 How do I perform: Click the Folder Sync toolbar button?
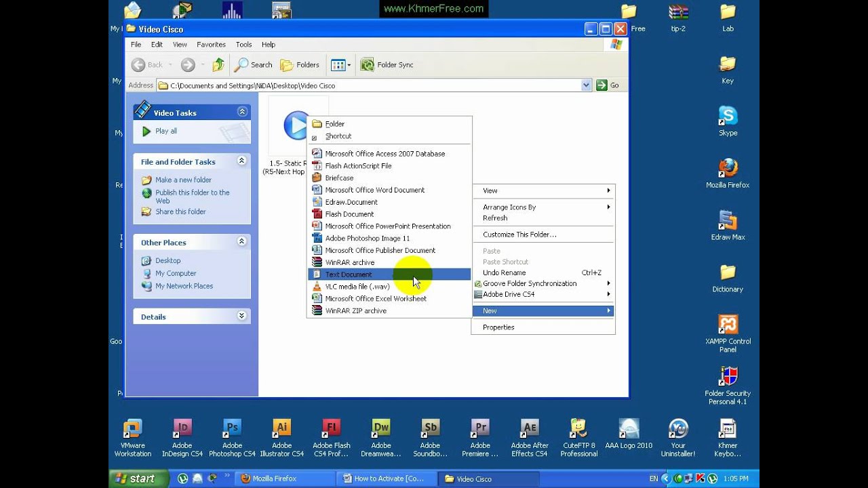coord(387,65)
